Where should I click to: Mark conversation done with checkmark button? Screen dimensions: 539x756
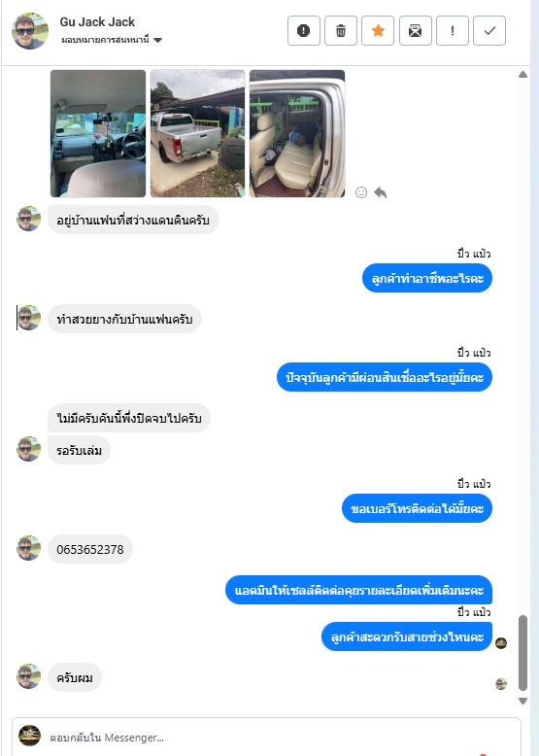point(489,31)
